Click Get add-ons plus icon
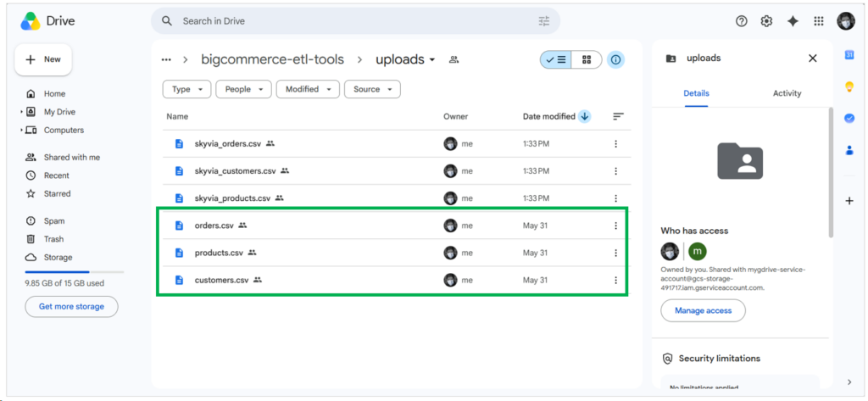Image resolution: width=868 pixels, height=401 pixels. [x=849, y=201]
